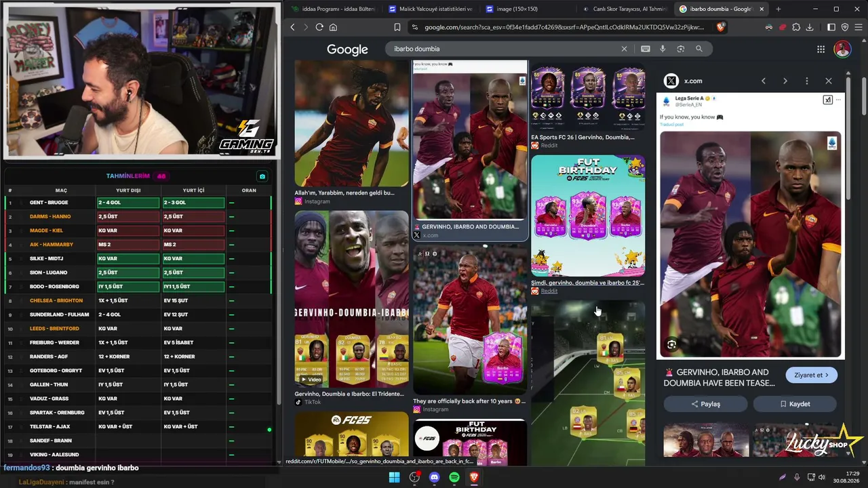Open the browser downloads icon
Viewport: 868px width, 488px height.
point(810,27)
